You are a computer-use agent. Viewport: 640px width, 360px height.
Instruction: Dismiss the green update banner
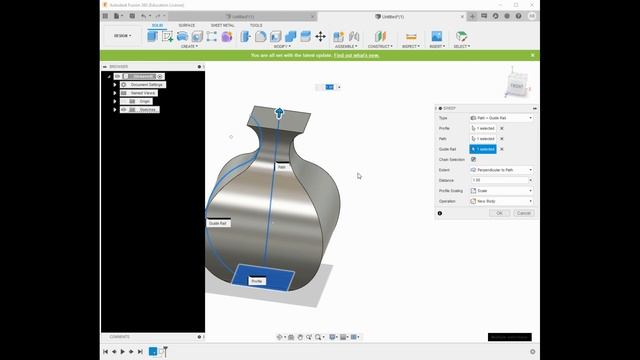coord(532,55)
